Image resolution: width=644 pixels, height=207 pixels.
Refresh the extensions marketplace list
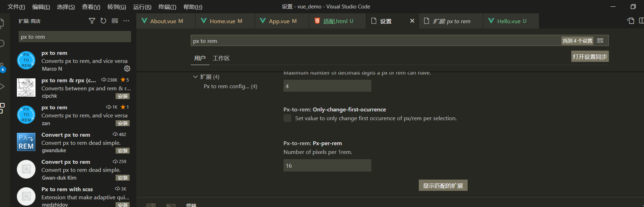(103, 21)
